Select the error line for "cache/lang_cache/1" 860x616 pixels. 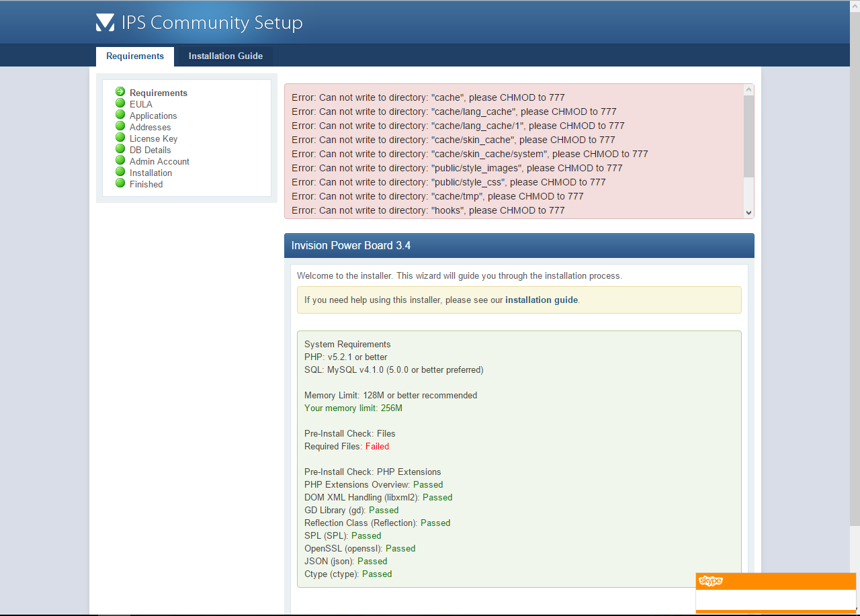[x=458, y=126]
